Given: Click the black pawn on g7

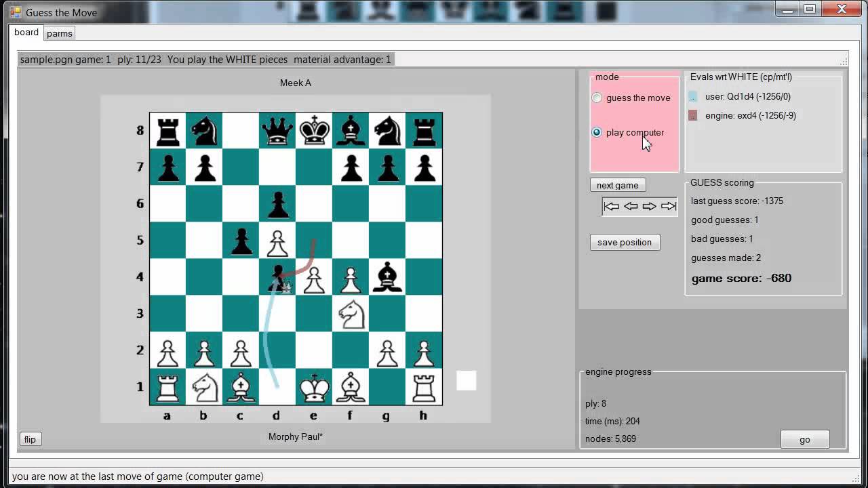Looking at the screenshot, I should coord(387,167).
